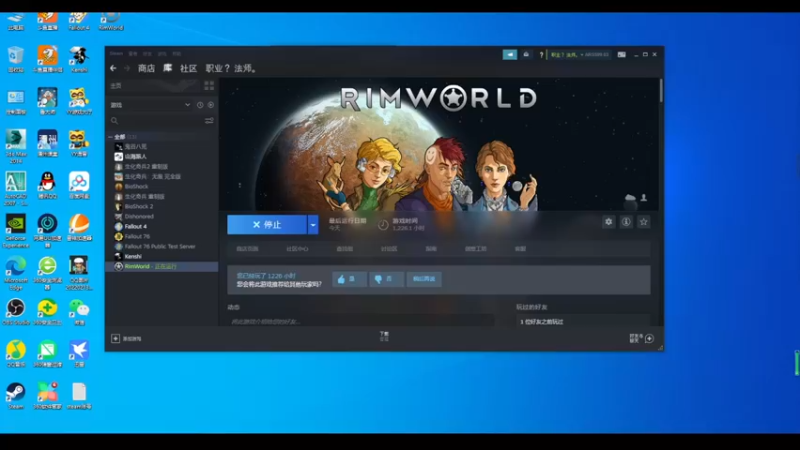The width and height of the screenshot is (800, 450).
Task: Open launch options arrow beside Stop
Action: click(313, 224)
